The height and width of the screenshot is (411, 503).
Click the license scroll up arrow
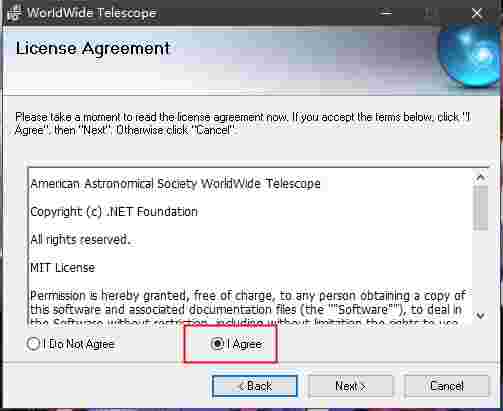click(x=480, y=177)
